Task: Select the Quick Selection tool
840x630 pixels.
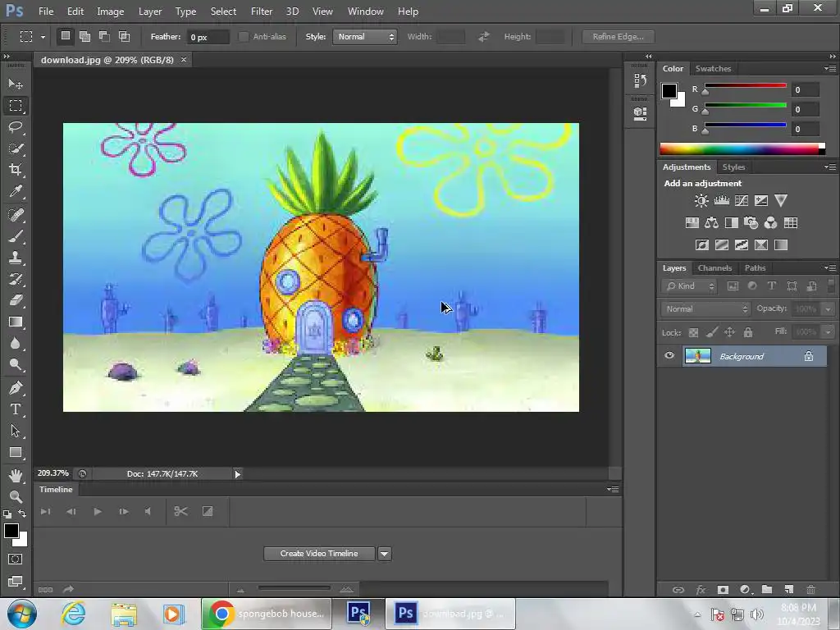Action: (16, 148)
